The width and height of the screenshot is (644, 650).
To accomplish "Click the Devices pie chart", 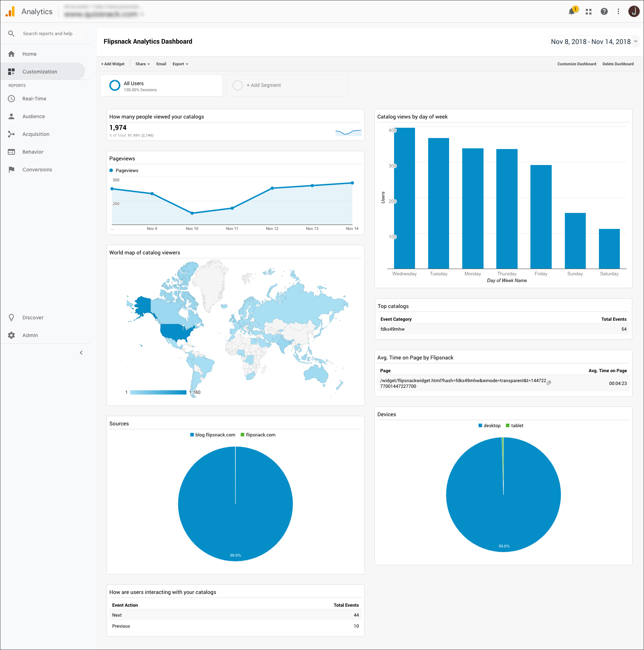I will tap(503, 495).
